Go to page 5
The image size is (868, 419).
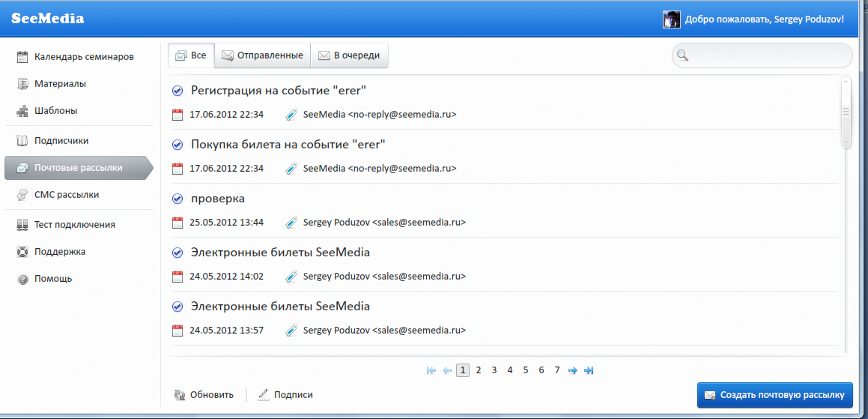[x=525, y=370]
